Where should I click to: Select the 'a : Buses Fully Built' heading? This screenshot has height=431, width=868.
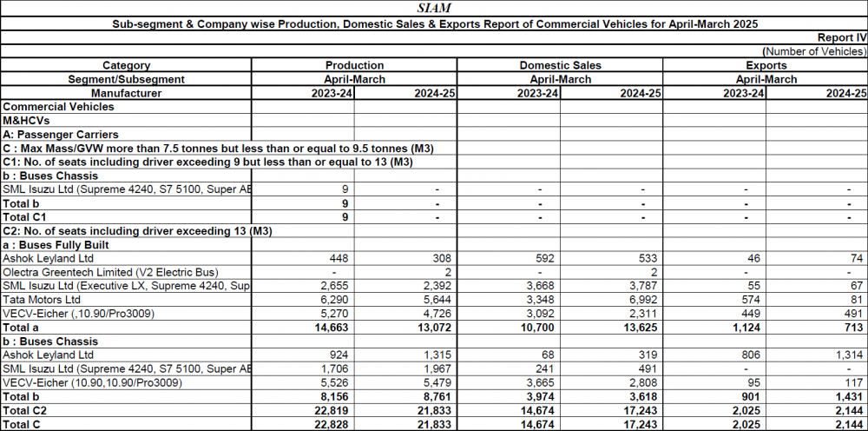(56, 245)
